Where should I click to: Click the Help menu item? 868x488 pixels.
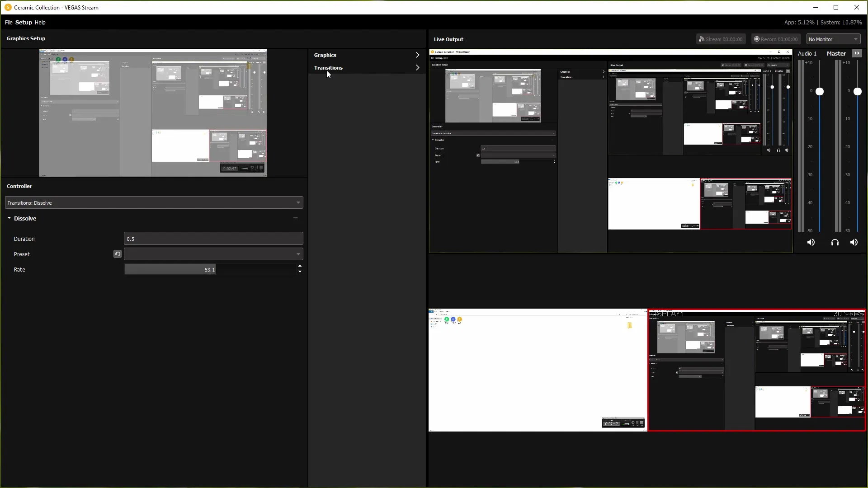click(40, 22)
